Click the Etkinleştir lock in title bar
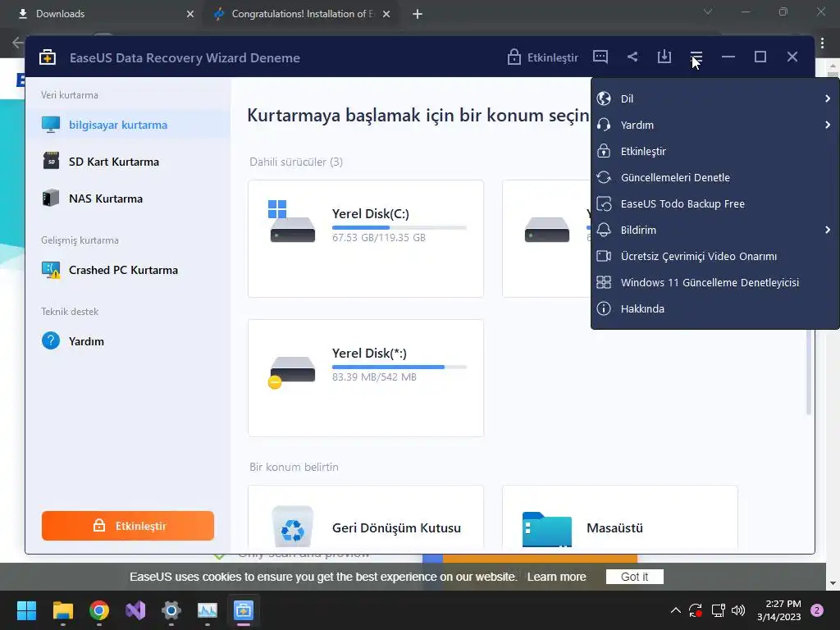The width and height of the screenshot is (840, 630). (543, 57)
